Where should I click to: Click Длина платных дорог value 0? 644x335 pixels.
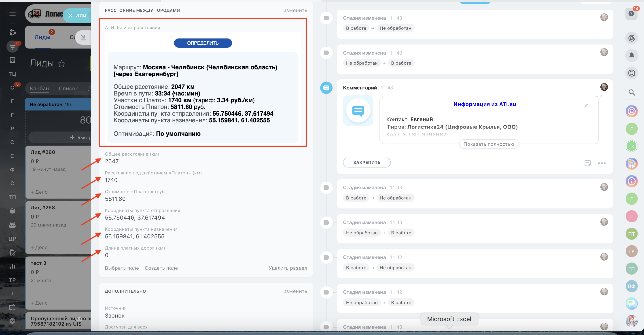tap(106, 255)
